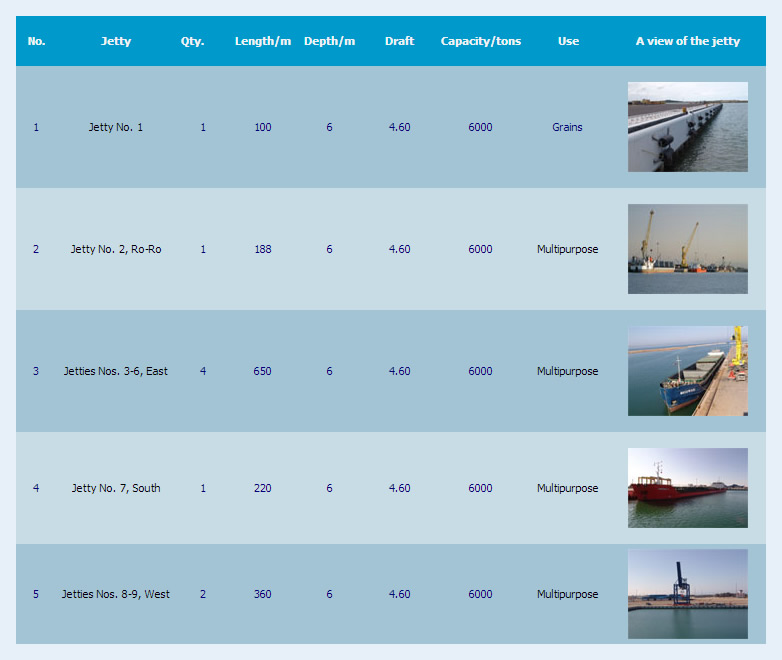Click draft 4.60 in Jetty No. 1 row
Image resolution: width=782 pixels, height=660 pixels.
(x=399, y=127)
